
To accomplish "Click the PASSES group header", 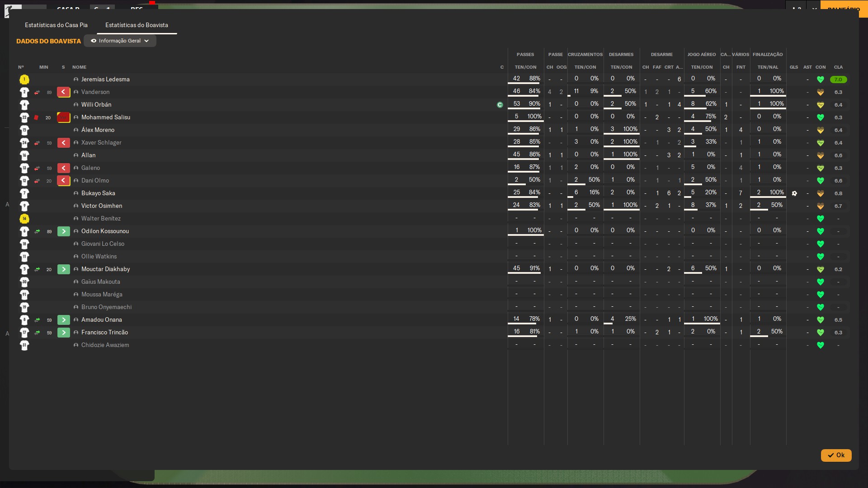I will (x=525, y=55).
